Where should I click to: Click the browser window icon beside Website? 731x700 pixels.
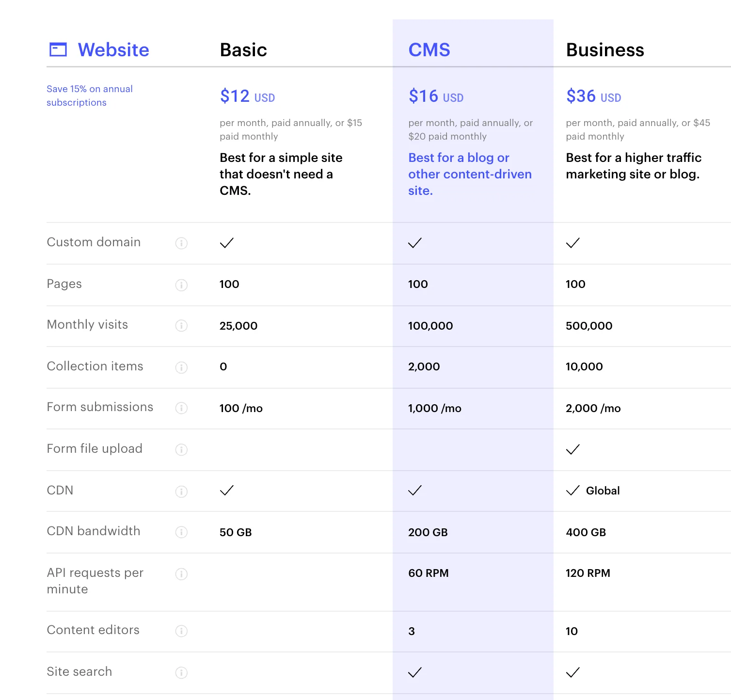point(58,49)
